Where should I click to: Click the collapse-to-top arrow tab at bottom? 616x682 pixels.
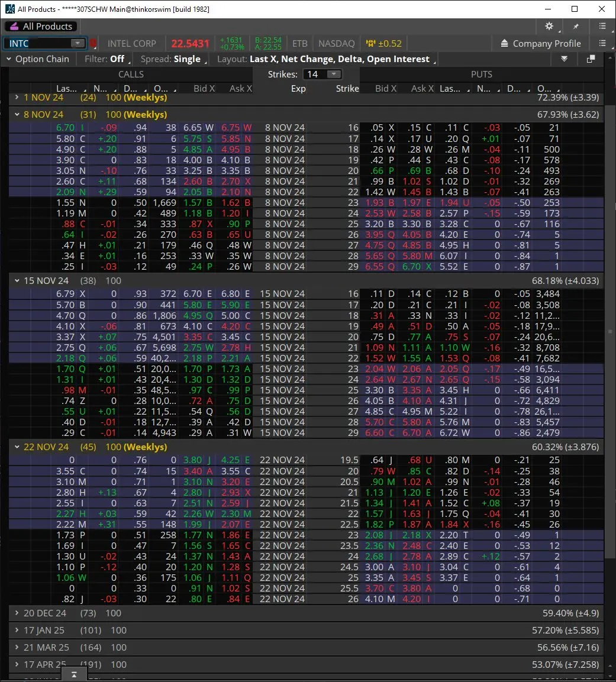coord(74,674)
